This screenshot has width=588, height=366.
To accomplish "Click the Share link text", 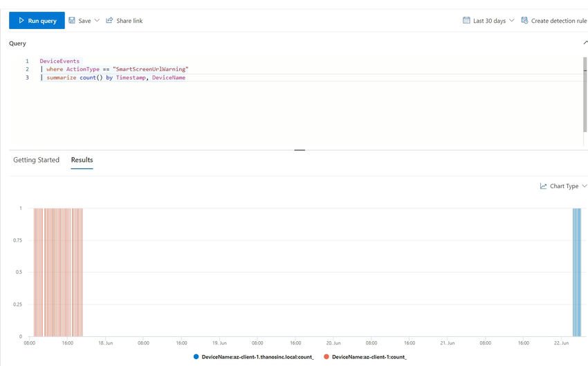I will 129,21.
